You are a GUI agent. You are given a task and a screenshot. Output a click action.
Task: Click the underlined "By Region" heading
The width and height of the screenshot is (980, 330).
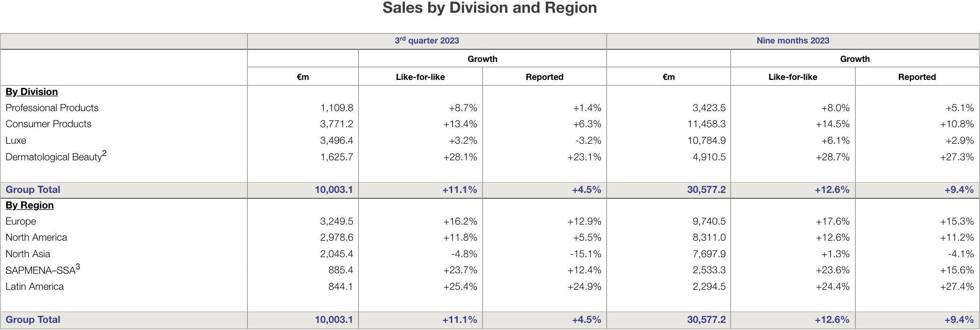point(30,205)
